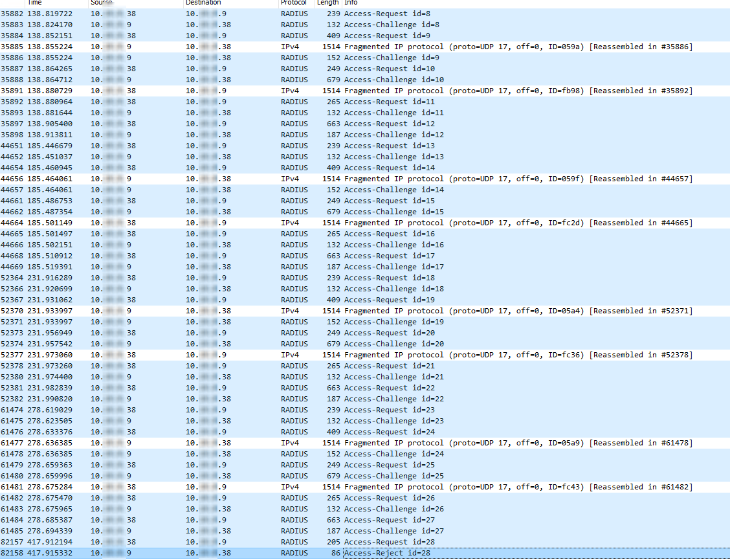
Task: Select fragmented IPv4 packet 35885 with ID=059a
Action: click(259, 46)
